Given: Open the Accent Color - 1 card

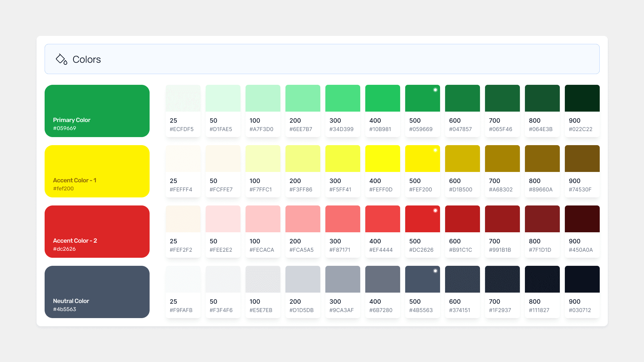Looking at the screenshot, I should pyautogui.click(x=97, y=171).
